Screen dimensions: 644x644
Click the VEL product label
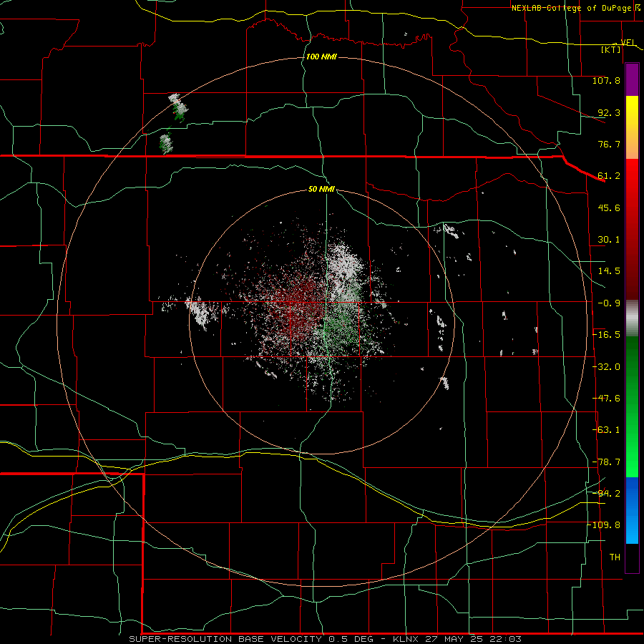click(628, 42)
